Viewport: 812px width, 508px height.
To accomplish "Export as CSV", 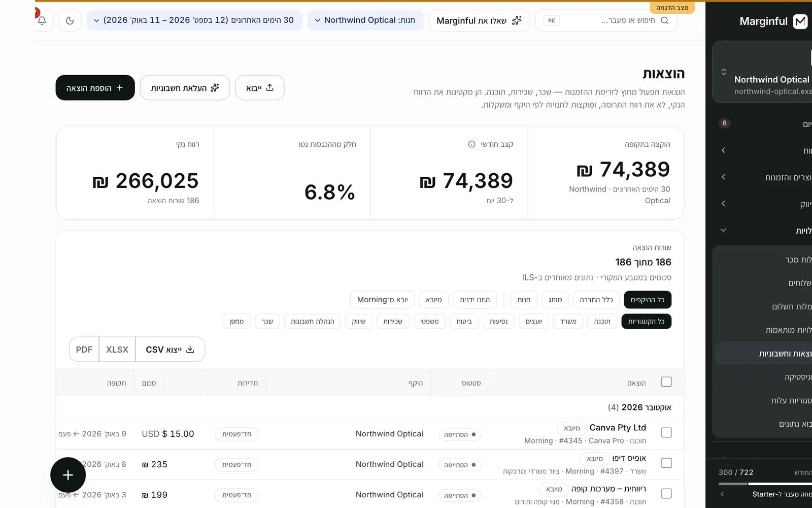I will [170, 350].
